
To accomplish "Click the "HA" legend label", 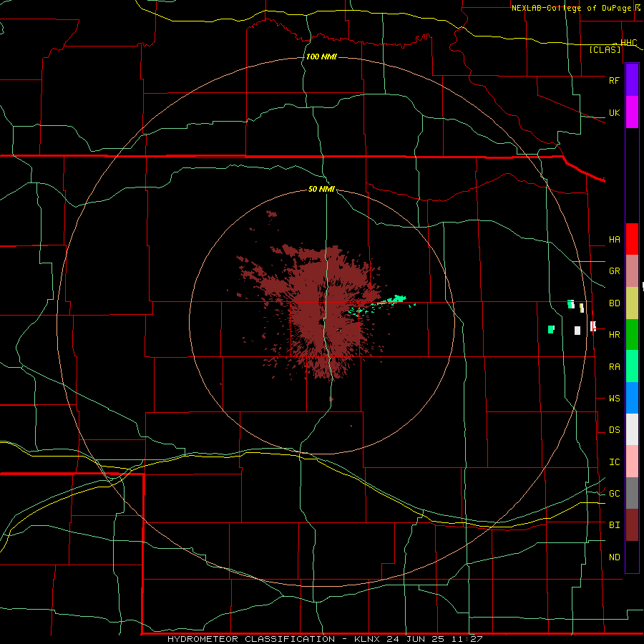I will 614,240.
